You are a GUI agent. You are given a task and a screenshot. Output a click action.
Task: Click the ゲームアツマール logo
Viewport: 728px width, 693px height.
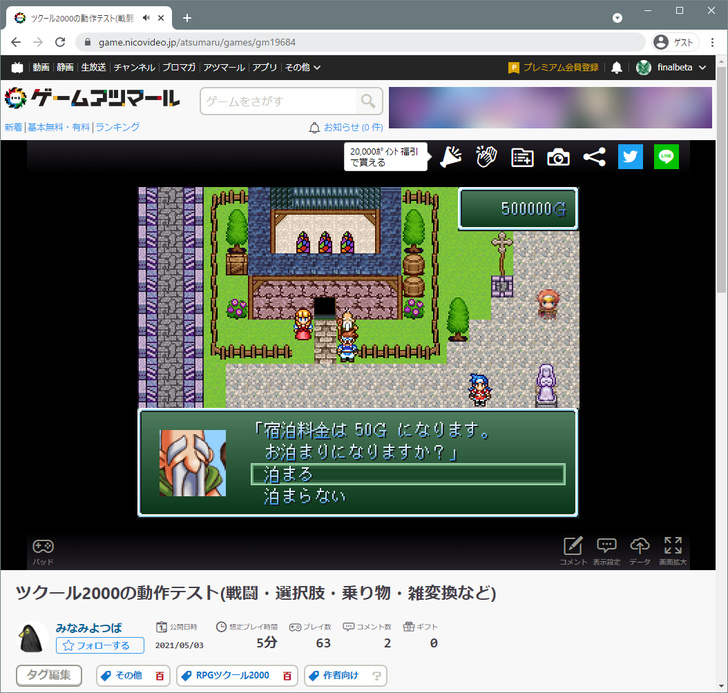click(x=92, y=98)
